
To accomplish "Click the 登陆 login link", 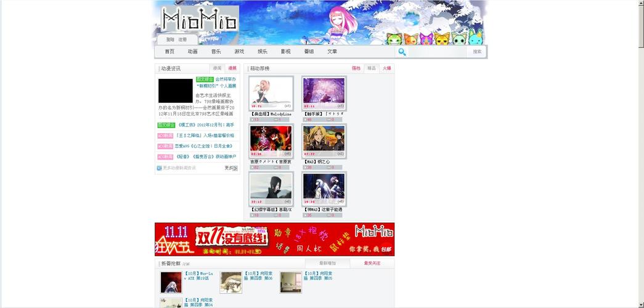I will [170, 40].
